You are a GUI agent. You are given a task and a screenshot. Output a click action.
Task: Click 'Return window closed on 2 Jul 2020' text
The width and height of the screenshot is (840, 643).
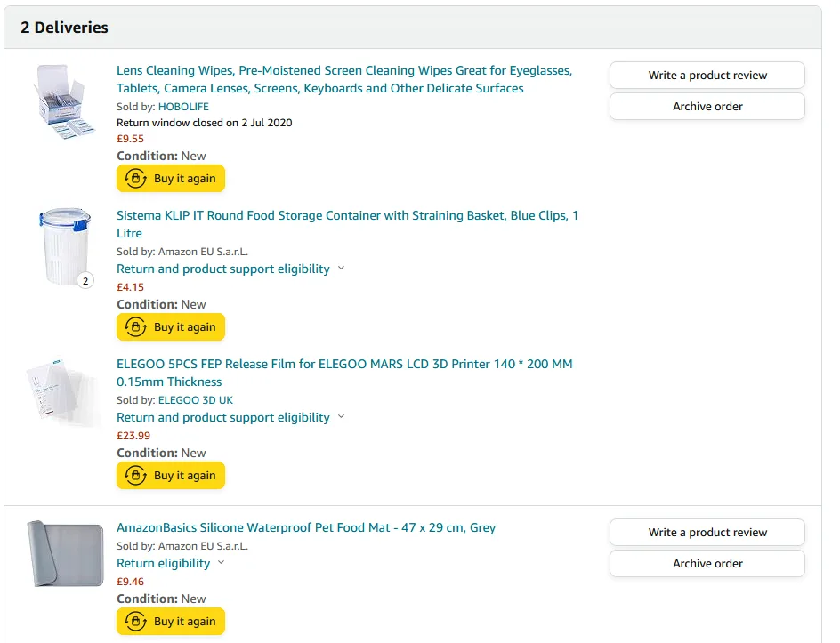(204, 123)
